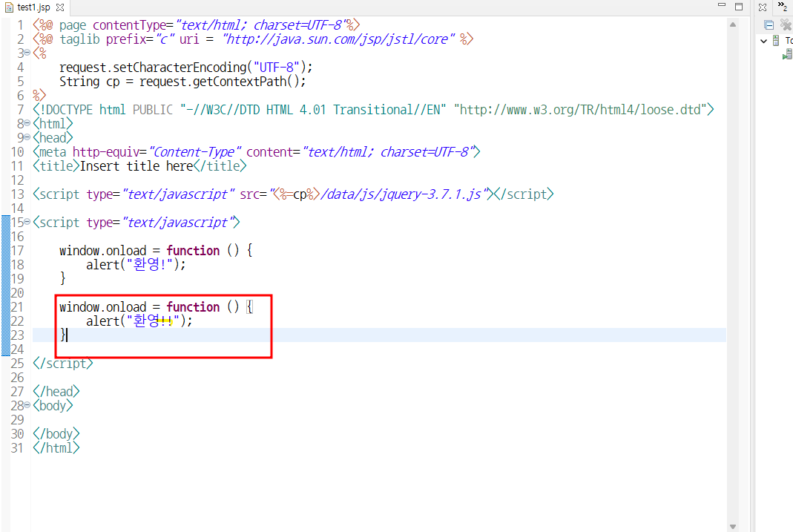Fold the scriptlet block at line 3
The height and width of the screenshot is (532, 793).
coord(27,53)
